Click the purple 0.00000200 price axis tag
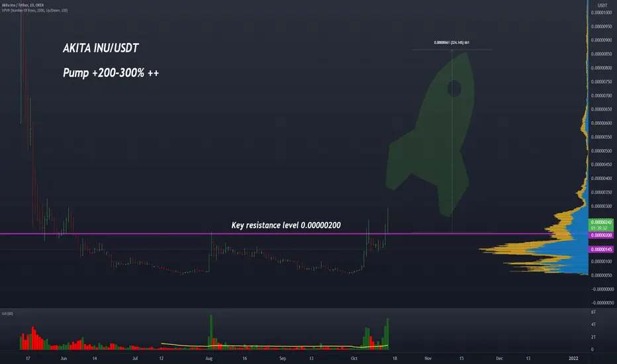 [601, 235]
